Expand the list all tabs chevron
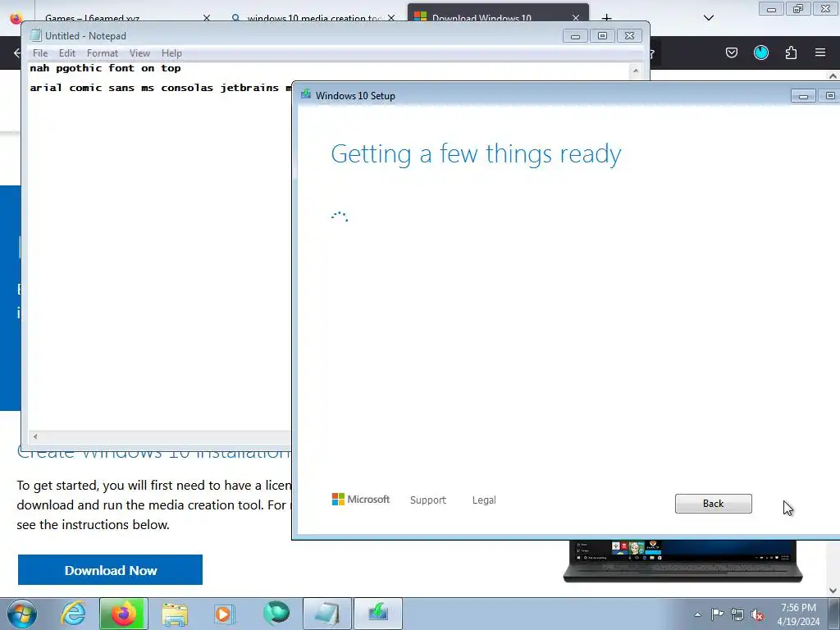 [x=709, y=18]
